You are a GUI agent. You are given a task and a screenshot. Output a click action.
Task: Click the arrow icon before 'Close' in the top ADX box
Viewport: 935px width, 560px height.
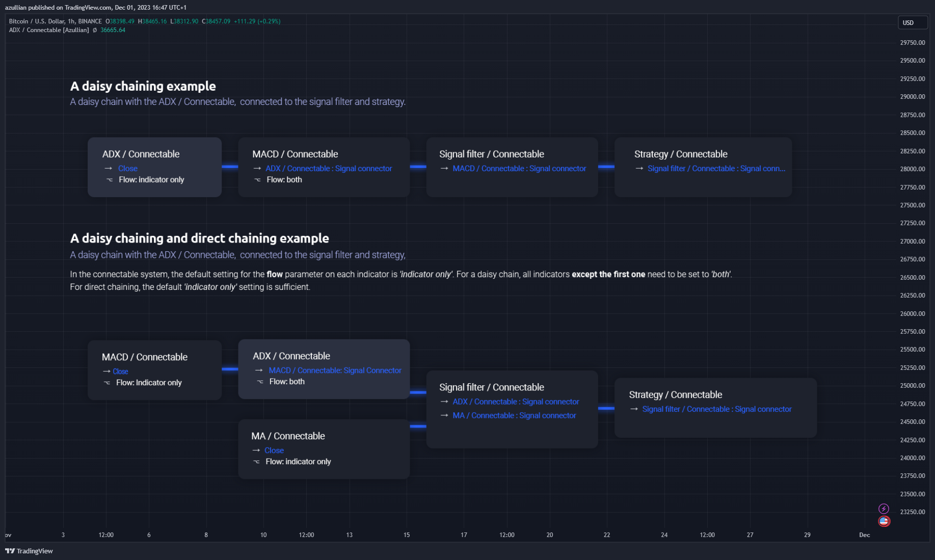pyautogui.click(x=108, y=168)
